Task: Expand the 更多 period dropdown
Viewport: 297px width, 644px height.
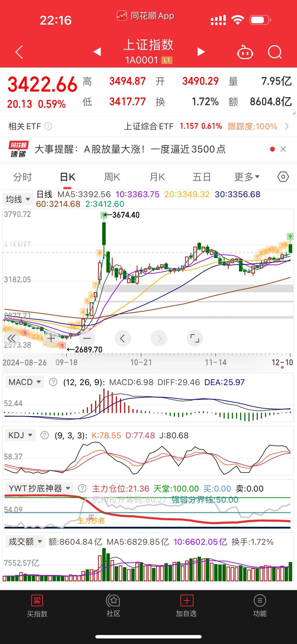Action: [247, 177]
